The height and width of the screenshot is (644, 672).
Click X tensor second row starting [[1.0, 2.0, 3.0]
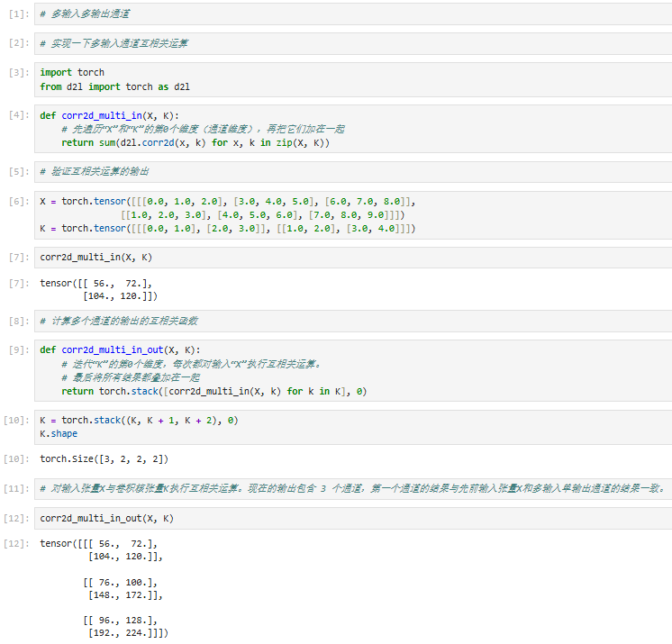click(263, 215)
